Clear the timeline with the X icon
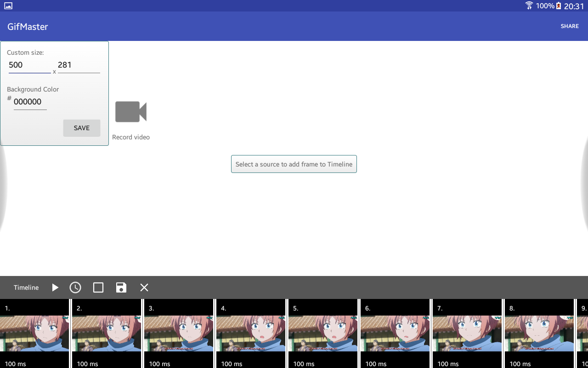 coord(144,287)
